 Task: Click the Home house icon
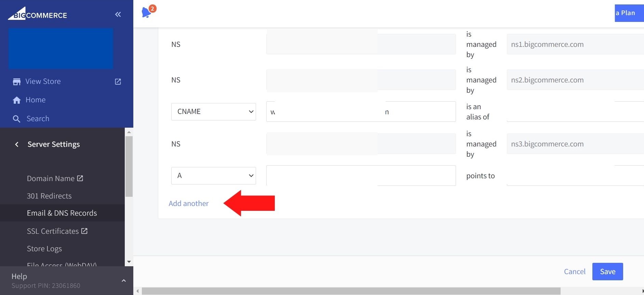pyautogui.click(x=16, y=100)
